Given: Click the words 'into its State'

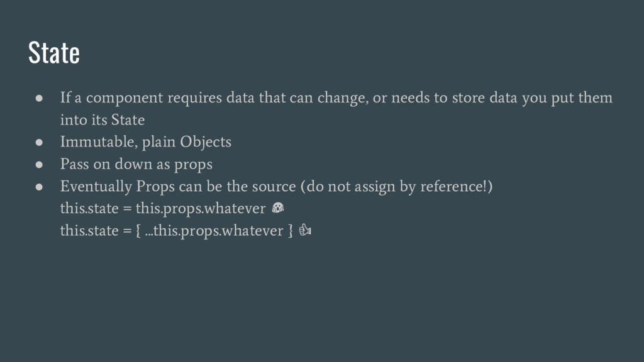Looking at the screenshot, I should click(103, 120).
